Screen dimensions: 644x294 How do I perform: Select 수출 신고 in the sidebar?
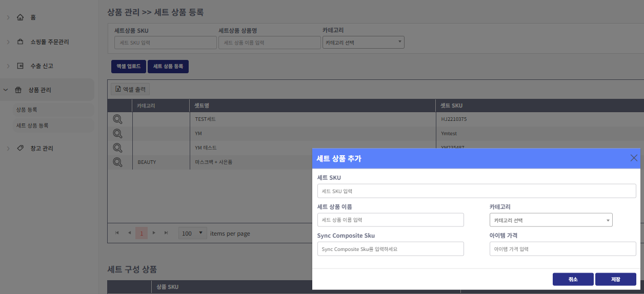pos(42,66)
